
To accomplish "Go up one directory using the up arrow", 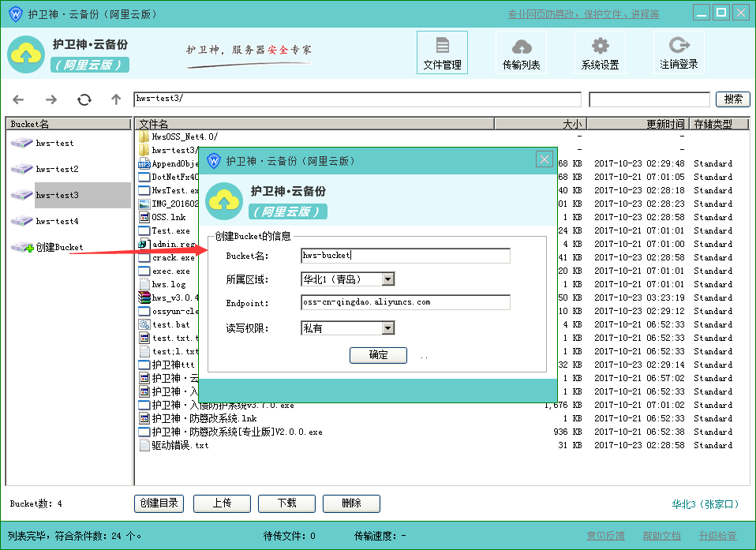I will [x=114, y=99].
